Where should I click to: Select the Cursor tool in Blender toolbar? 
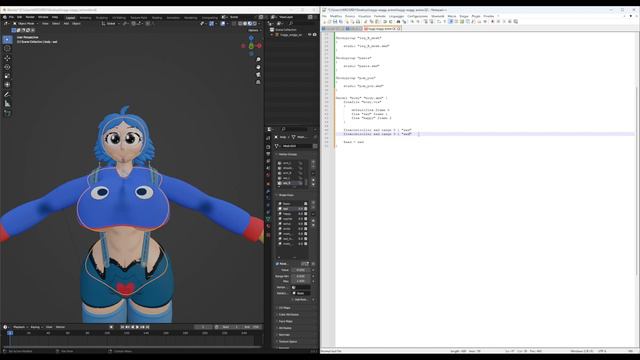click(7, 48)
